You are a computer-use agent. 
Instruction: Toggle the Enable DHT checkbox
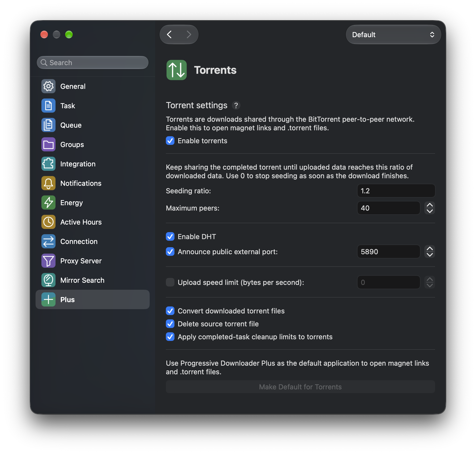(x=170, y=236)
